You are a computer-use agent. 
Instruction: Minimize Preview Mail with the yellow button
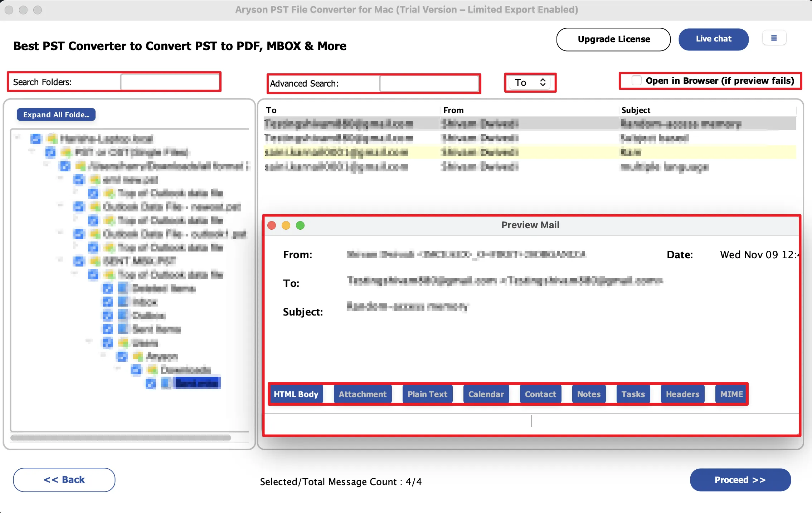tap(286, 225)
